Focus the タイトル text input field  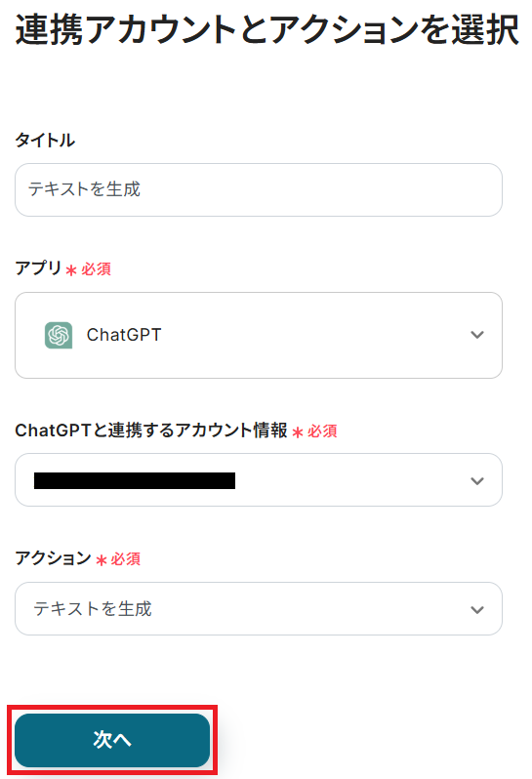(x=259, y=189)
